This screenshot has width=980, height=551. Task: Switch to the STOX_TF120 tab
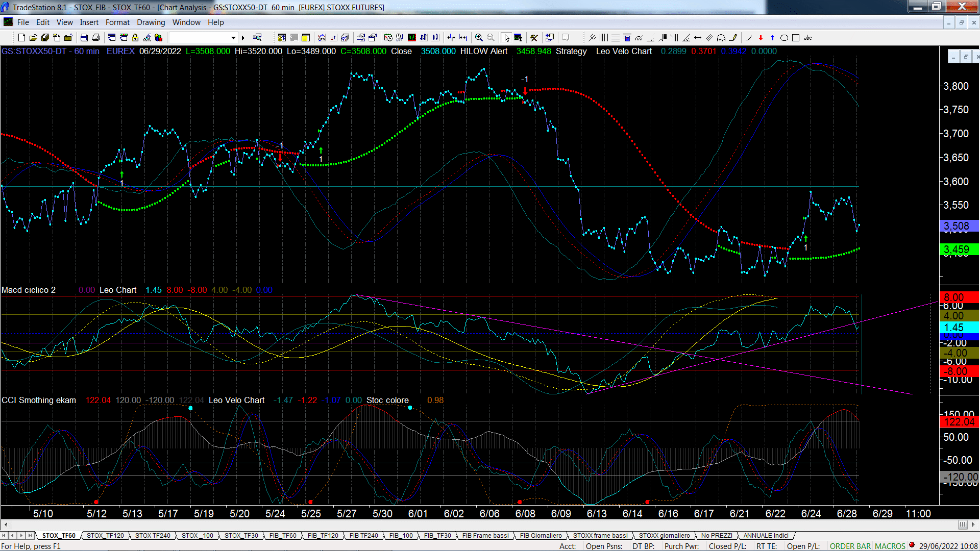click(105, 535)
